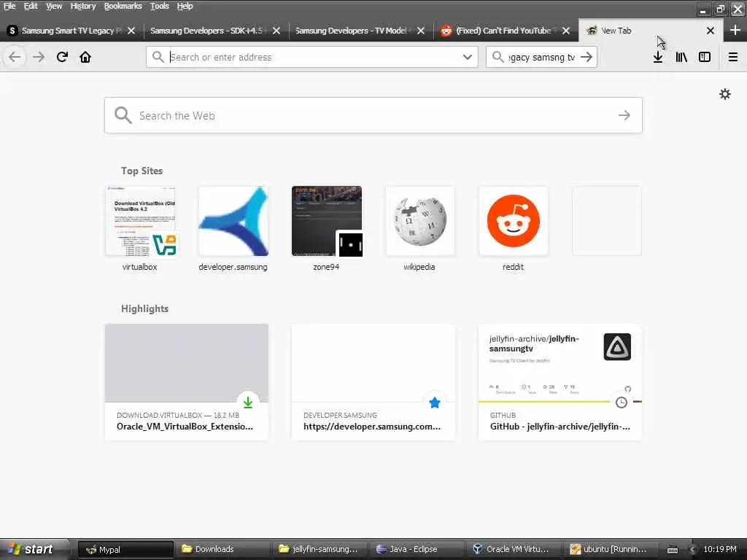Open the library icon
The width and height of the screenshot is (747, 560).
tap(681, 57)
